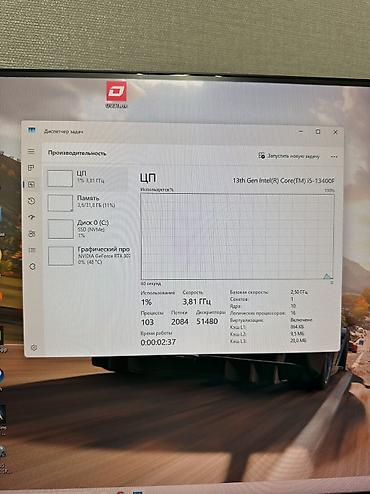Viewport: 370px width, 494px height.
Task: Open the hamburger navigation menu in Task Manager
Action: coord(31,151)
